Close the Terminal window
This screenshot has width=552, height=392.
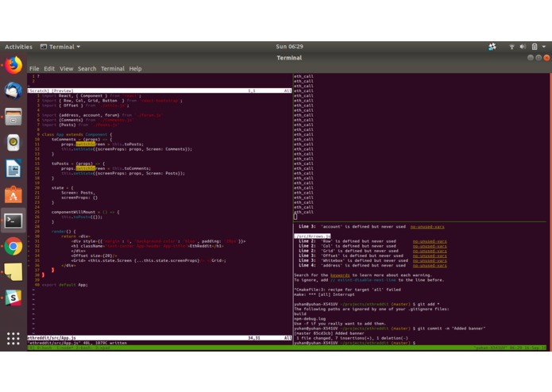click(546, 58)
